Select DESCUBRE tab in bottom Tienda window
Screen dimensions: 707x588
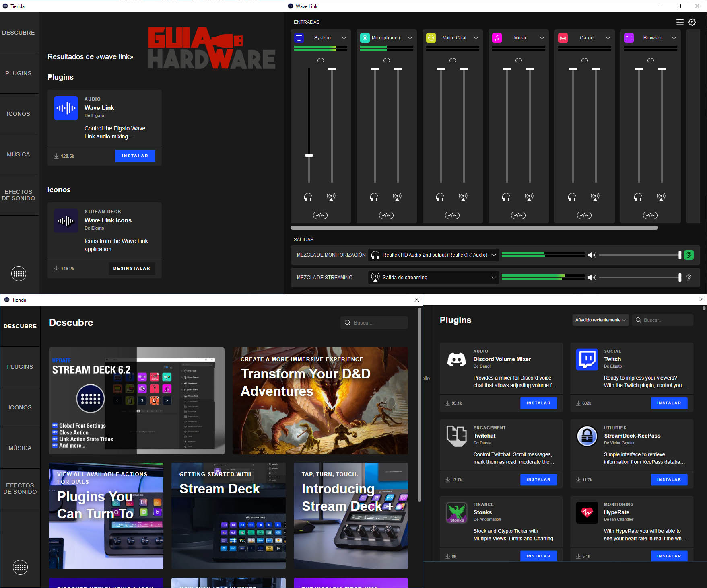point(20,326)
